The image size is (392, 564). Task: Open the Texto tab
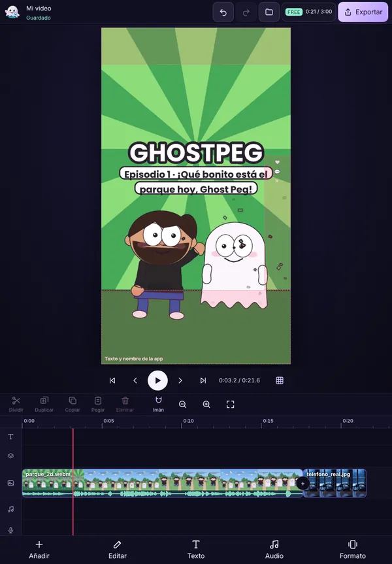tap(196, 550)
